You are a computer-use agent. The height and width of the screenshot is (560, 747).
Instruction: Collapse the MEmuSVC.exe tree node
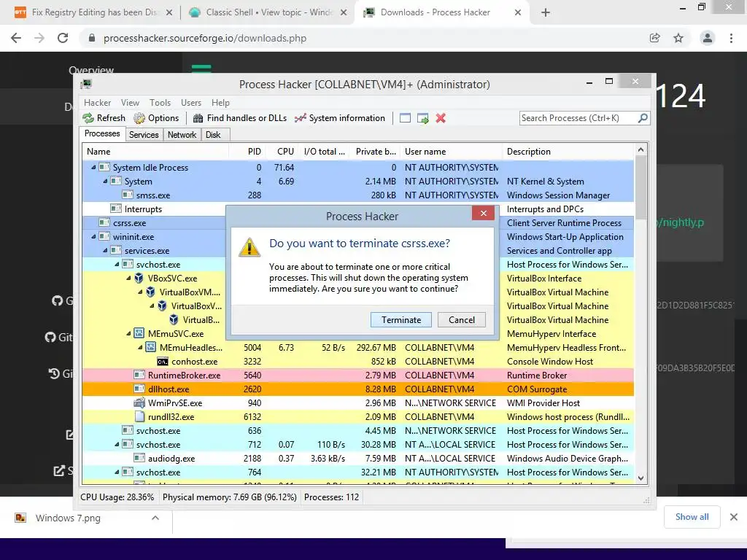[128, 333]
